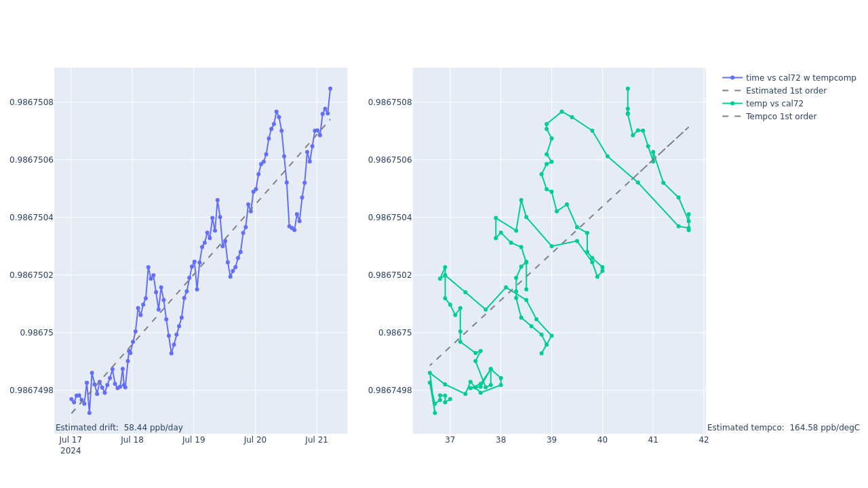Click the '42' temperature axis tick label
868x488 pixels.
[704, 440]
